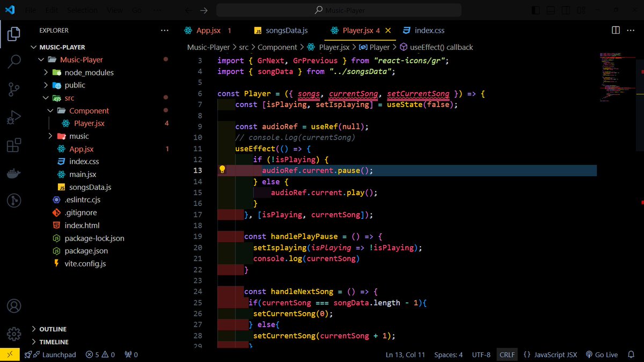
Task: Toggle the primary side bar
Action: [536, 10]
